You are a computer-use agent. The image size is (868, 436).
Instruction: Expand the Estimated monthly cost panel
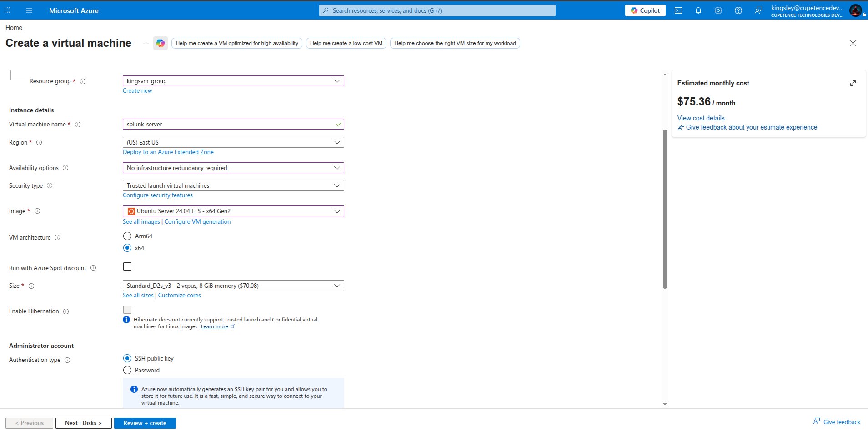[x=853, y=83]
